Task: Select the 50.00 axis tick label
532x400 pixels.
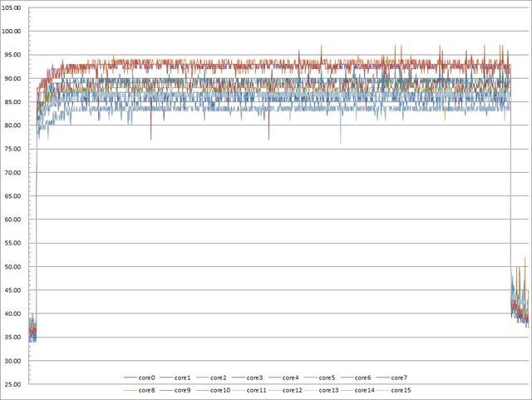Action: coord(15,267)
